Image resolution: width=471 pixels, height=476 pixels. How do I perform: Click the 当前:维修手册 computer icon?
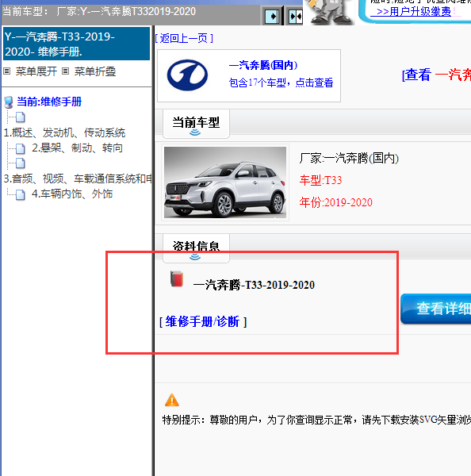[9, 102]
